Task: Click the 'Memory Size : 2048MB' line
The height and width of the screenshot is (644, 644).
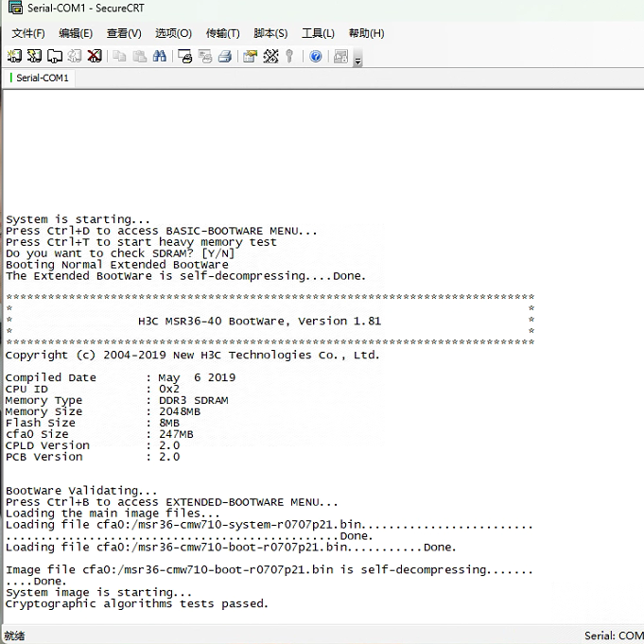Action: [x=103, y=411]
